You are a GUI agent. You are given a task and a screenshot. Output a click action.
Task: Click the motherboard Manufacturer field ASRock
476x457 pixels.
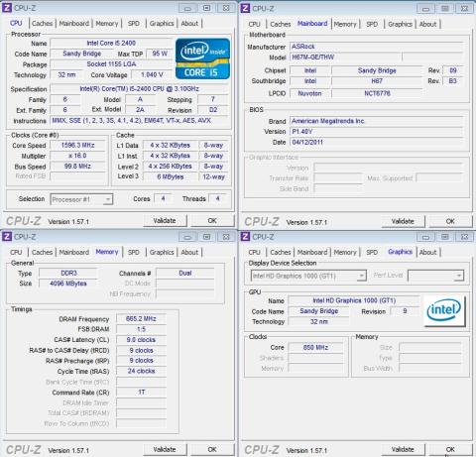(377, 47)
